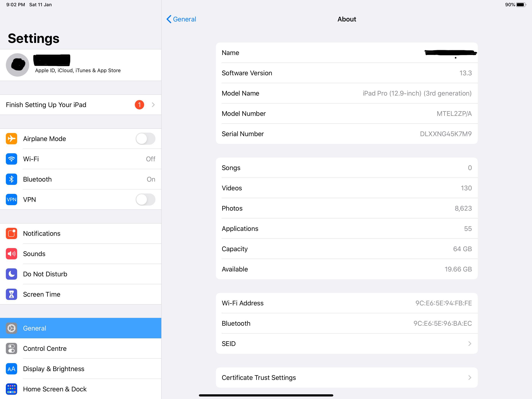The width and height of the screenshot is (532, 399).
Task: Select the Bluetooth icon
Action: click(x=11, y=179)
